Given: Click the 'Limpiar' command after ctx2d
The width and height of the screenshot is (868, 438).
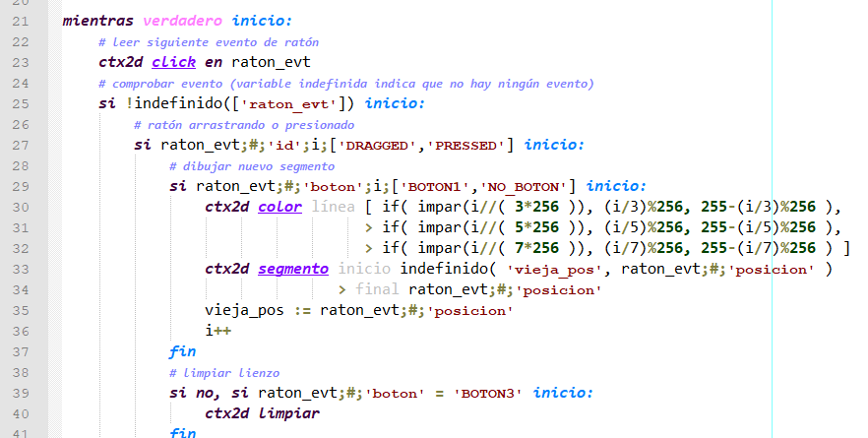Looking at the screenshot, I should pyautogui.click(x=290, y=413).
